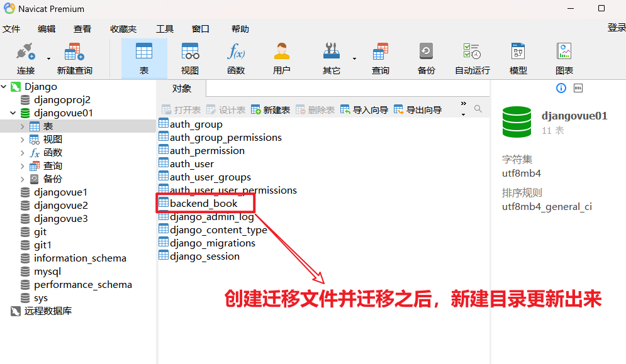This screenshot has height=364, width=626.
Task: Click the 导出向导 button
Action: coord(418,110)
